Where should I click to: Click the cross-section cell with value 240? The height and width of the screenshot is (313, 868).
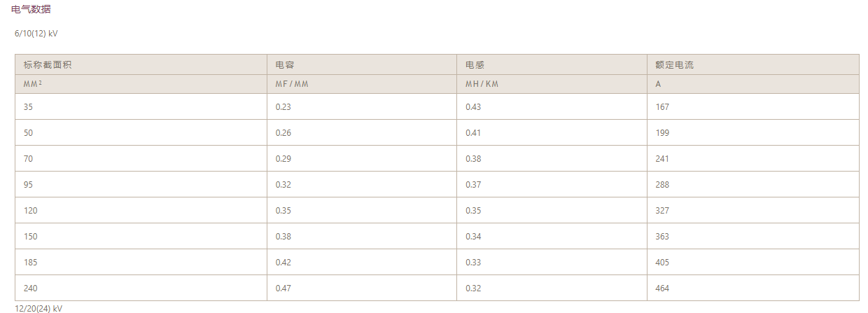coord(31,288)
